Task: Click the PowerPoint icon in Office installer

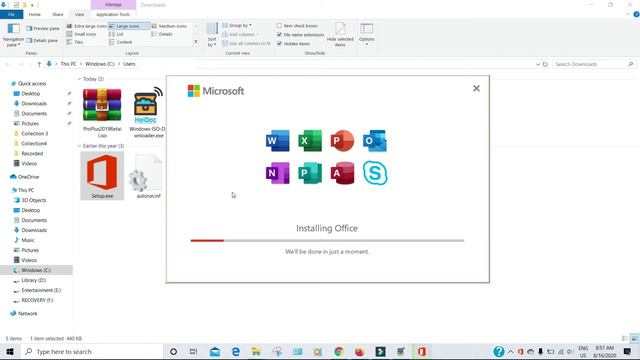Action: coord(342,141)
